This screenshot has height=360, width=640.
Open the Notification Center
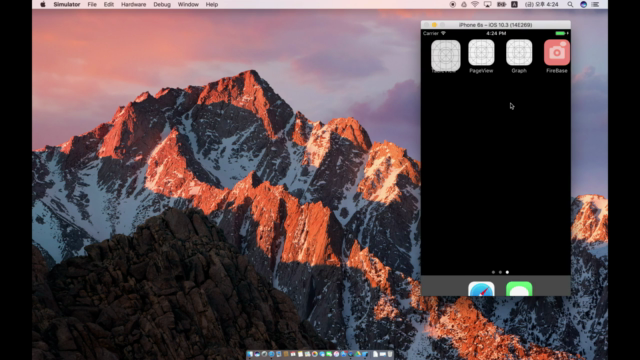[596, 4]
